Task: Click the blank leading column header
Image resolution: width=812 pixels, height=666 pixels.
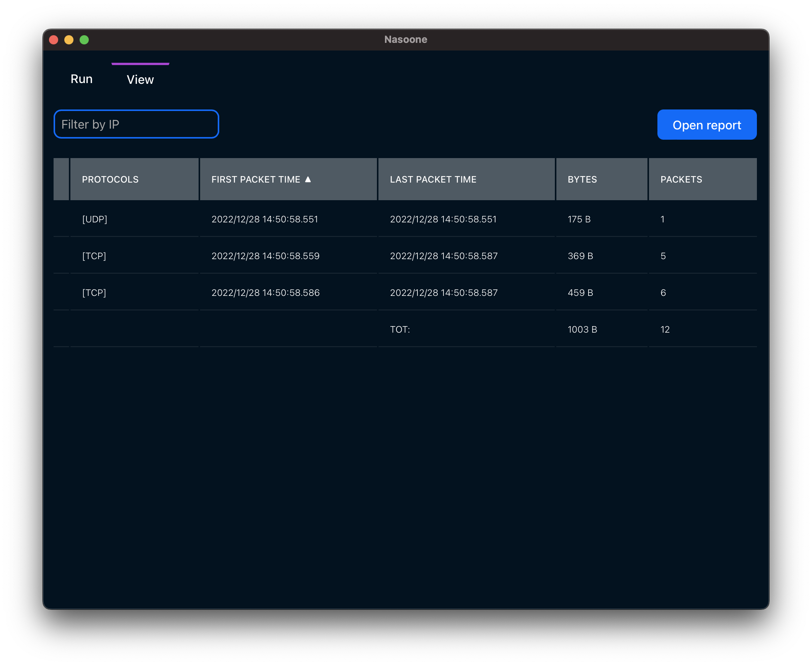Action: point(61,179)
